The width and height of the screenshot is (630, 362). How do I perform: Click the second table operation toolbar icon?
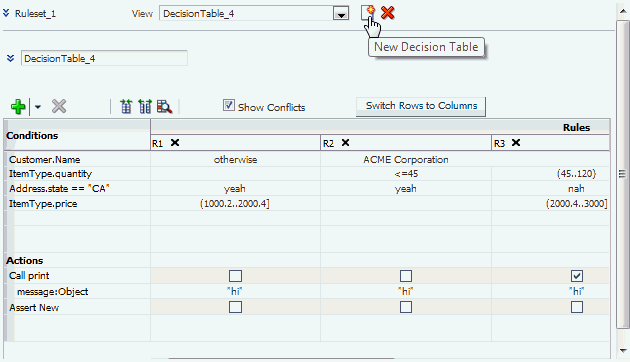145,106
